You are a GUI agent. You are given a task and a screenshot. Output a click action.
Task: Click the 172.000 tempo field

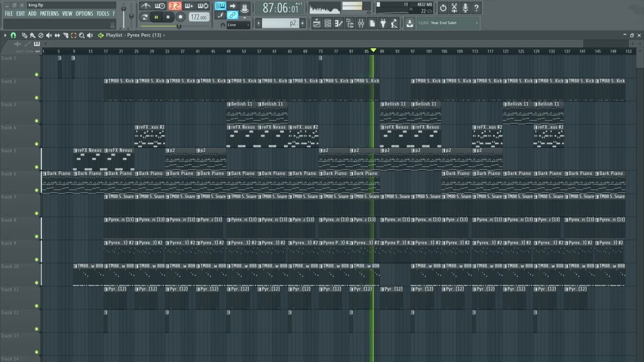(199, 17)
